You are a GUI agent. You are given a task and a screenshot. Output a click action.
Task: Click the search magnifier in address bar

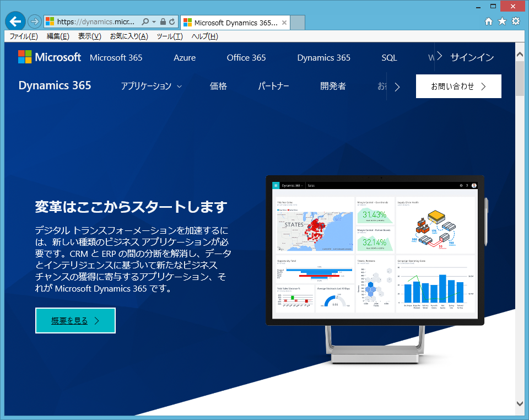tap(145, 21)
